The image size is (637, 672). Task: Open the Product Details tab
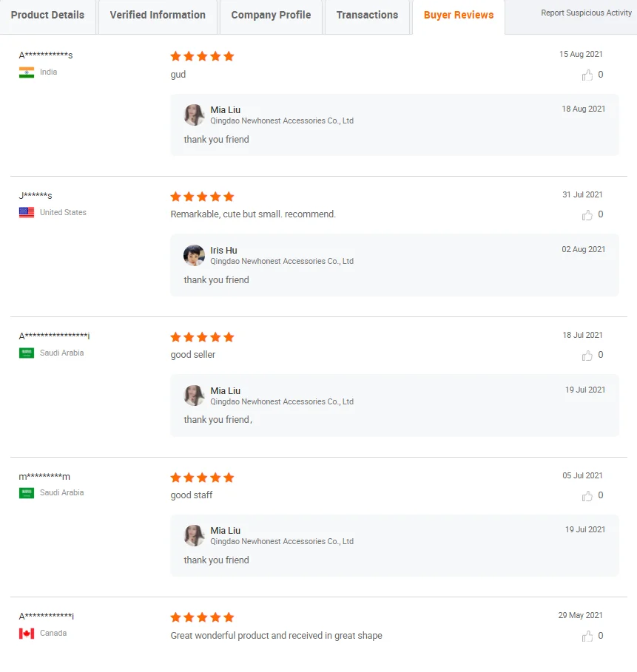(x=47, y=16)
